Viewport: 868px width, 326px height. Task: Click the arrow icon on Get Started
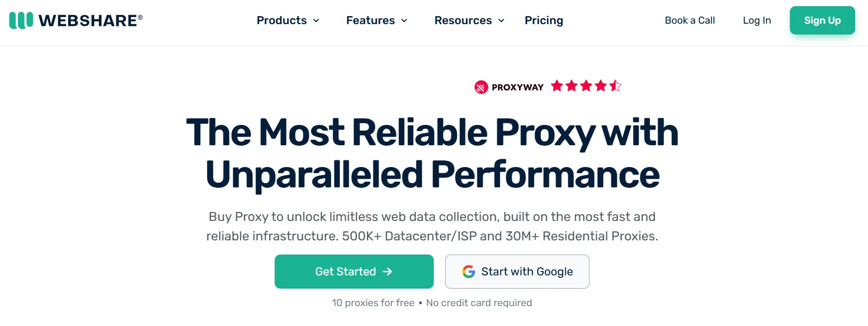point(387,272)
